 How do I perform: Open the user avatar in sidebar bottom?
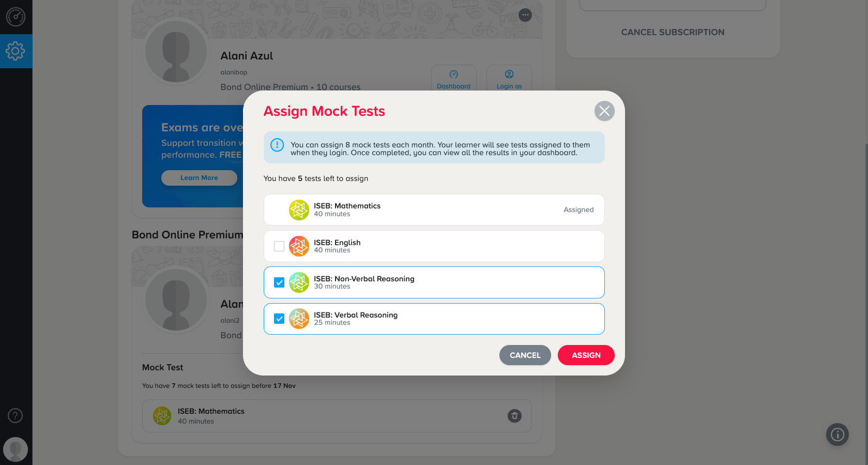click(16, 449)
